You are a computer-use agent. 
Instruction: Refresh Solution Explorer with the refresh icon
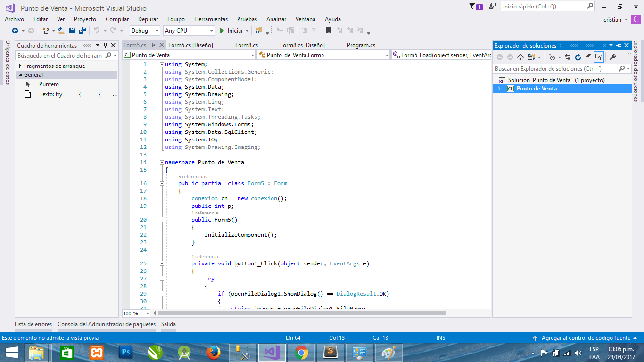[578, 57]
